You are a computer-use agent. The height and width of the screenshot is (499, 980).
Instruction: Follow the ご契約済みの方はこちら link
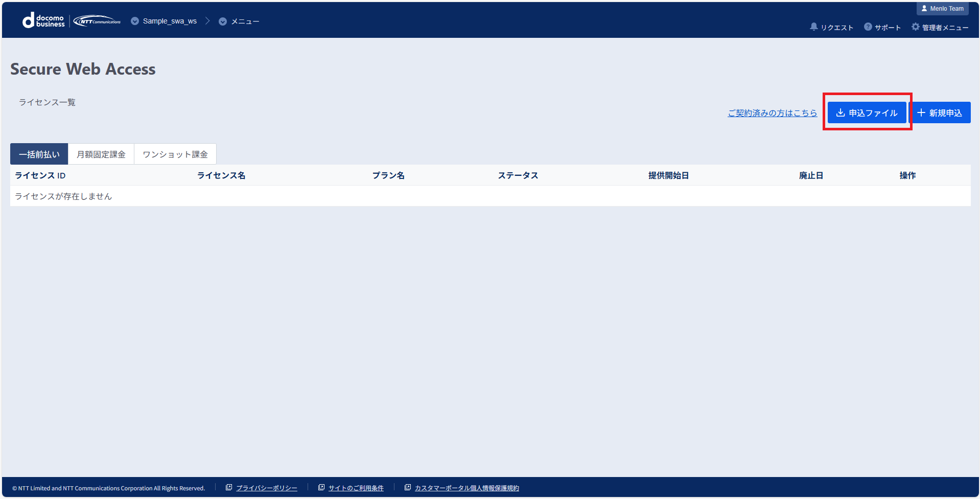point(773,113)
